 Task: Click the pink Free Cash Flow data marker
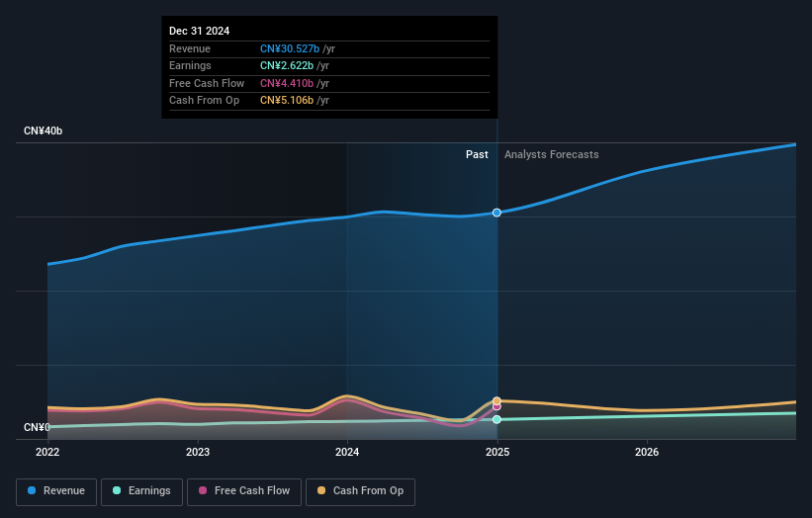pos(496,406)
